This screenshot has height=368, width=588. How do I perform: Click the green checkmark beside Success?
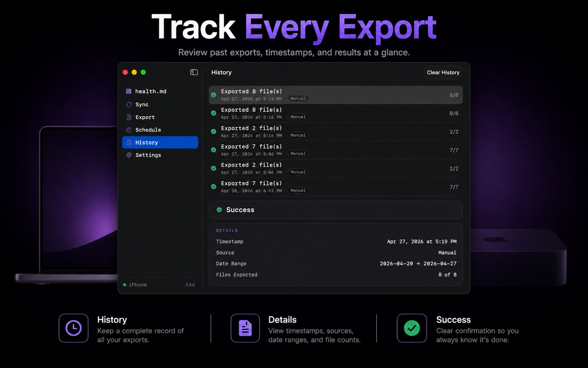219,210
